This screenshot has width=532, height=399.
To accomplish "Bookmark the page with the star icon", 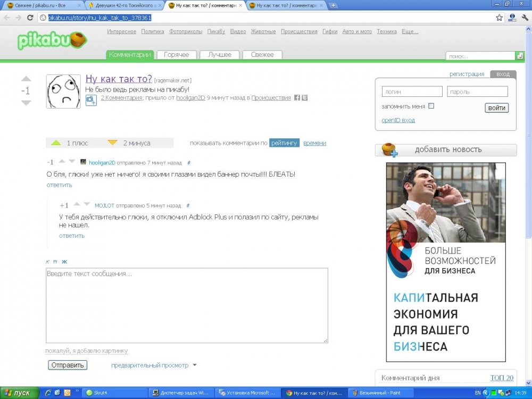I will pyautogui.click(x=499, y=18).
